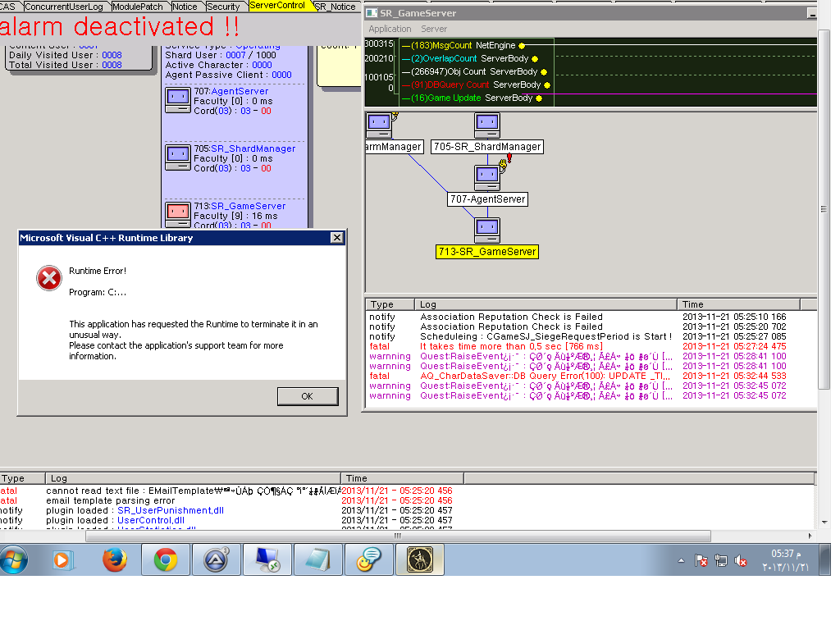Click the muted volume tray icon
840x630 pixels.
741,560
